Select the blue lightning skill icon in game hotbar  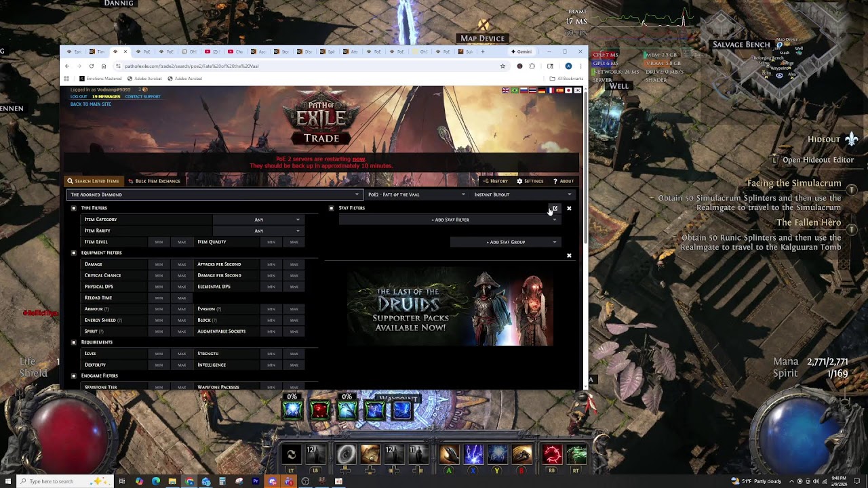pos(474,454)
